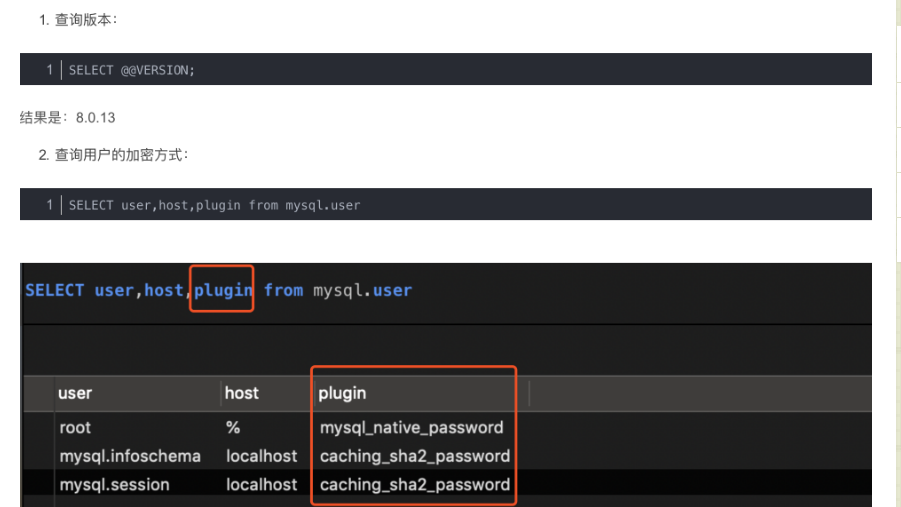Click the result text 8.0.13

click(95, 118)
